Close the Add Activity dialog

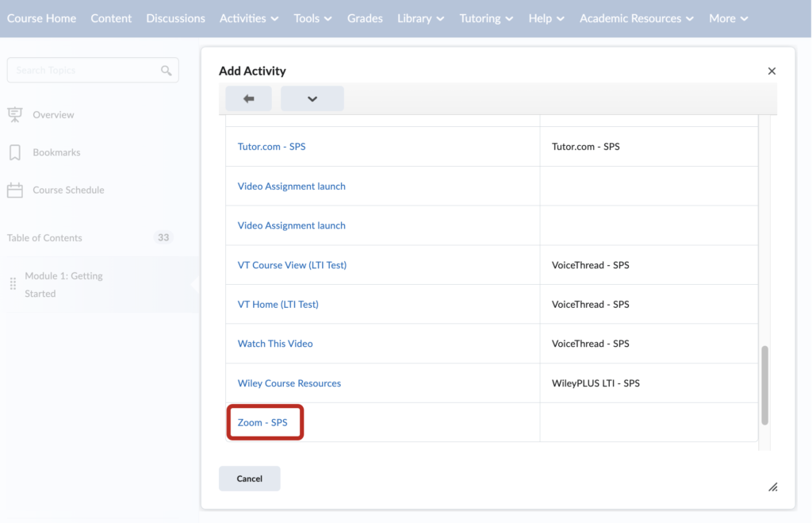772,71
